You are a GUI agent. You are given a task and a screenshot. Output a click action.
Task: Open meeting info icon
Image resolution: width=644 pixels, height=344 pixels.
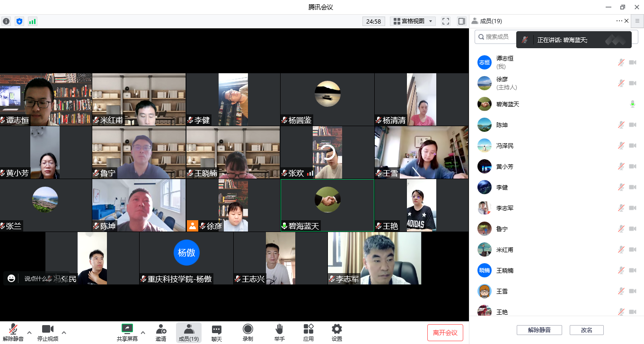tap(6, 21)
